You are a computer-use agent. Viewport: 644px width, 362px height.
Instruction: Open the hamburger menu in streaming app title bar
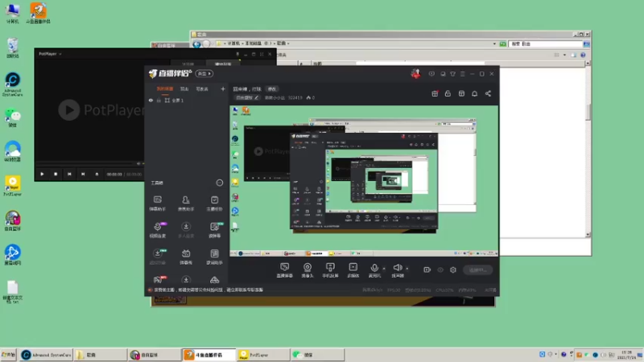point(462,74)
